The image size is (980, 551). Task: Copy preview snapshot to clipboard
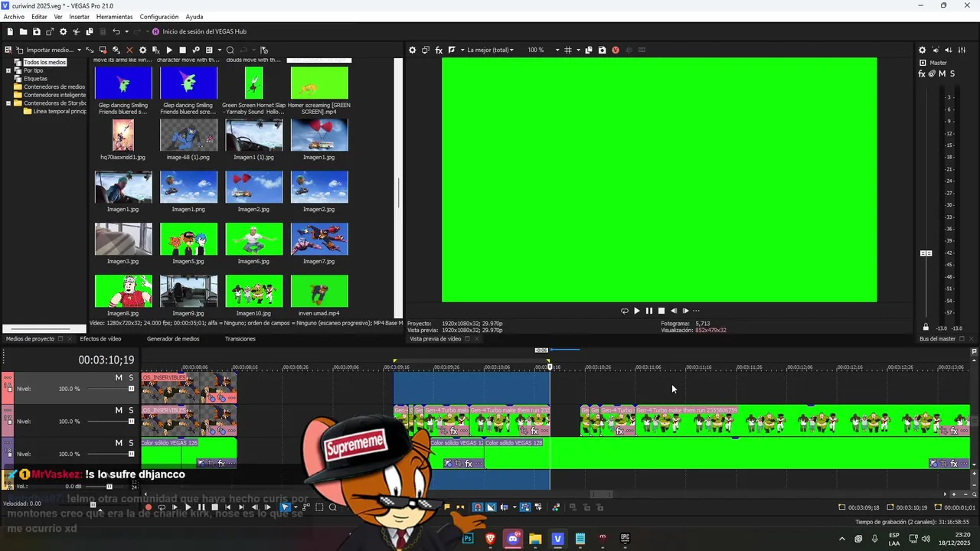(x=588, y=50)
